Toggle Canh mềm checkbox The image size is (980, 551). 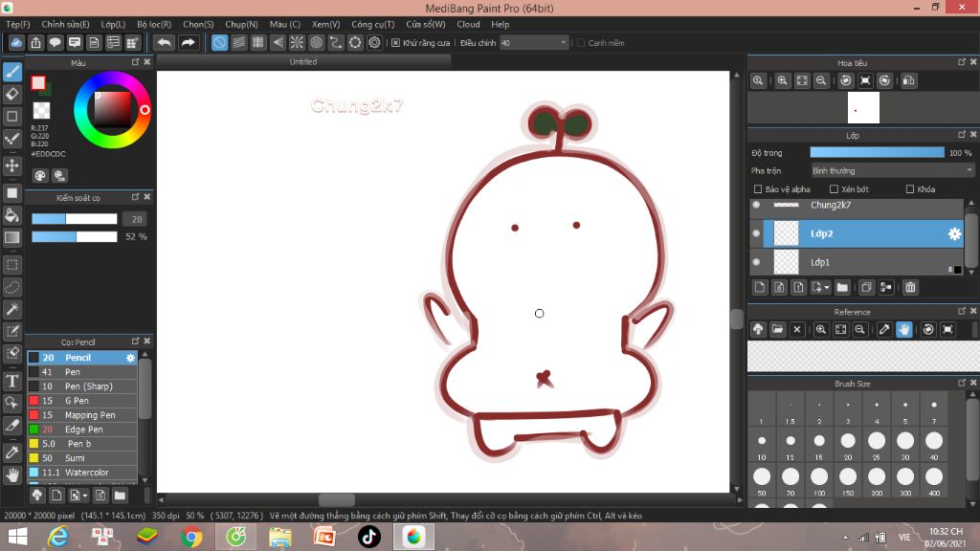click(x=581, y=42)
